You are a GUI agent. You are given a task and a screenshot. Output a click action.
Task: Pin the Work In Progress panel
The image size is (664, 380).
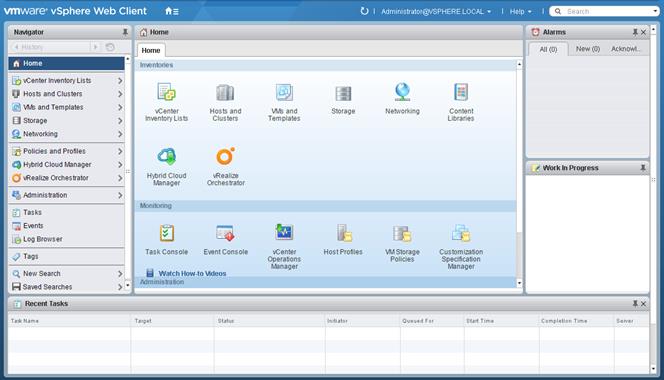point(643,168)
